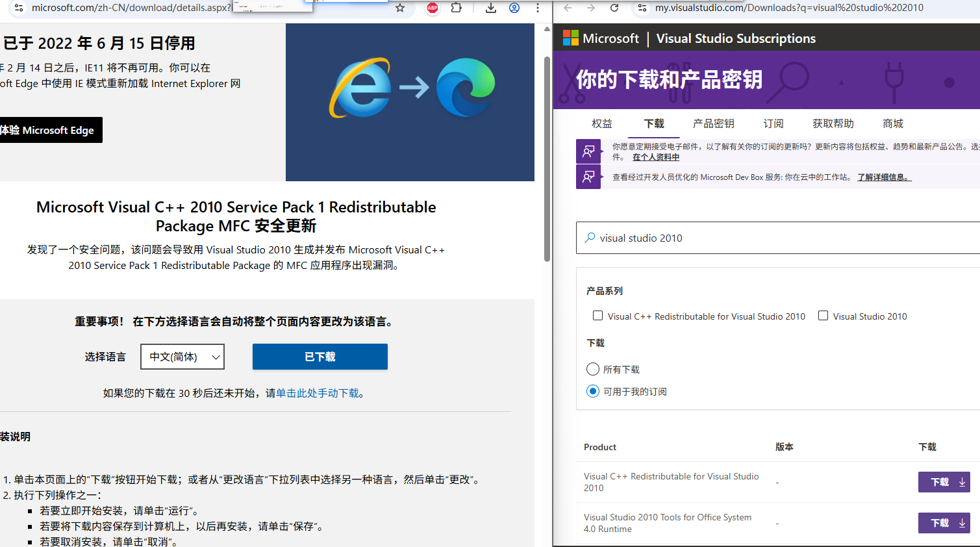Open the downloads icon in left browser

click(491, 8)
